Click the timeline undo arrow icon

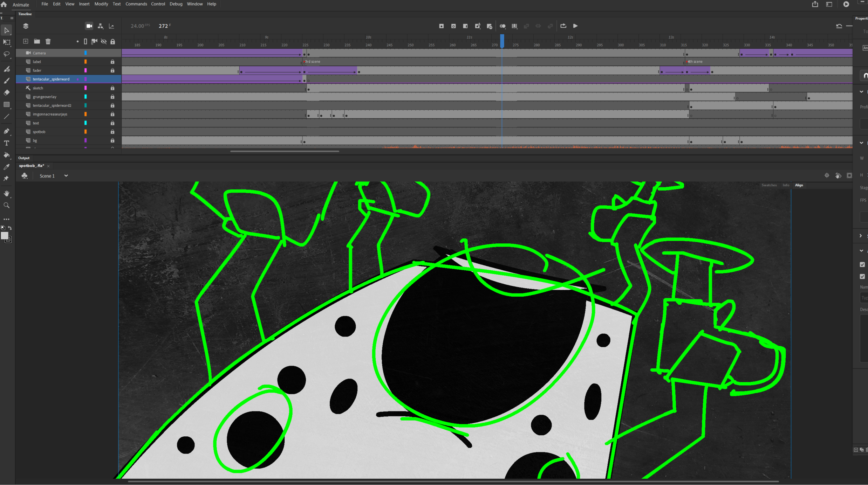click(839, 26)
